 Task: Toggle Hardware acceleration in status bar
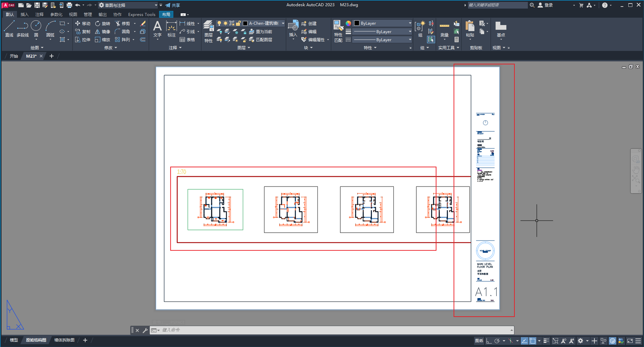point(613,341)
